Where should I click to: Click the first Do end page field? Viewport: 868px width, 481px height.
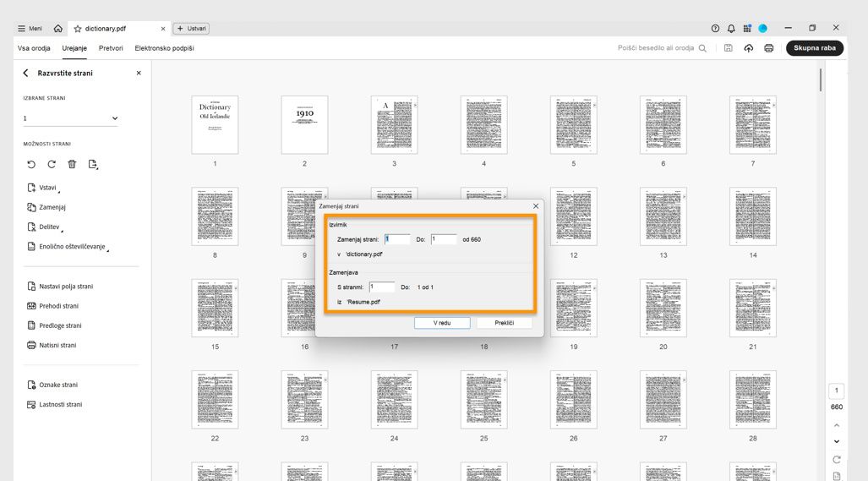click(444, 239)
